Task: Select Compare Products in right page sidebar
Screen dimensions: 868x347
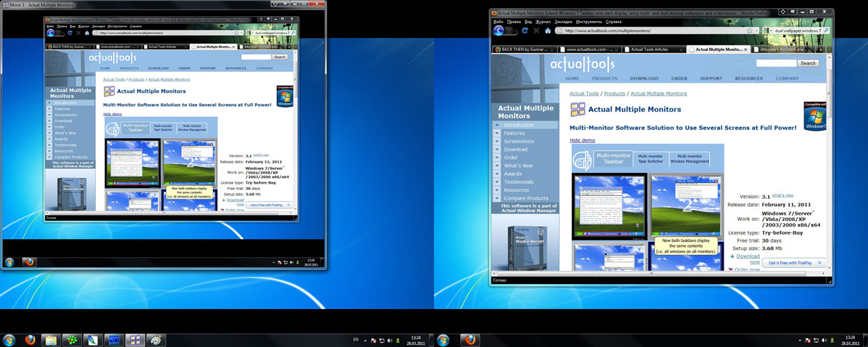Action: pos(526,199)
